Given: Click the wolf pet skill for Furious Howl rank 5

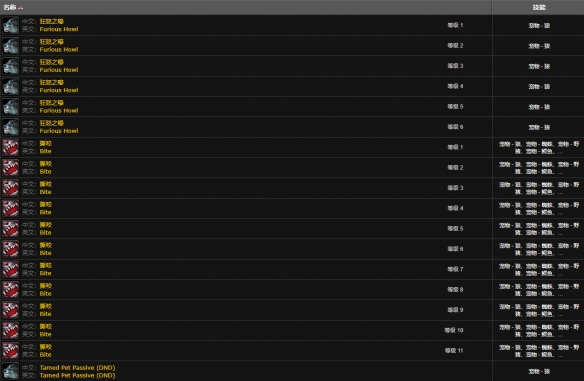Looking at the screenshot, I should point(539,107).
